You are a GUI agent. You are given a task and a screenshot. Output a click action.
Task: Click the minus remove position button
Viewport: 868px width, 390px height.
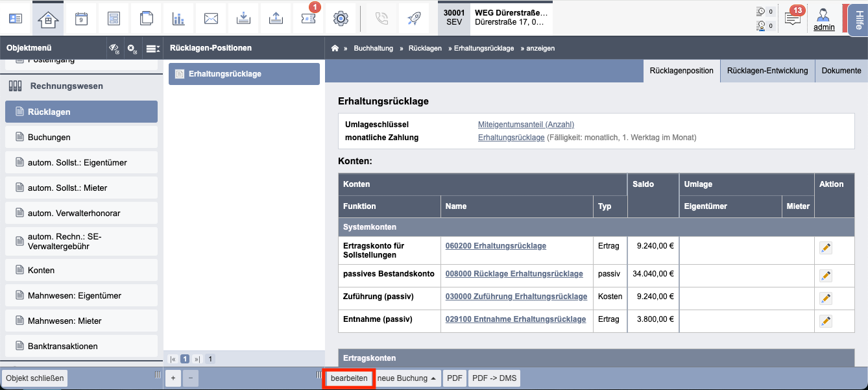pyautogui.click(x=191, y=378)
